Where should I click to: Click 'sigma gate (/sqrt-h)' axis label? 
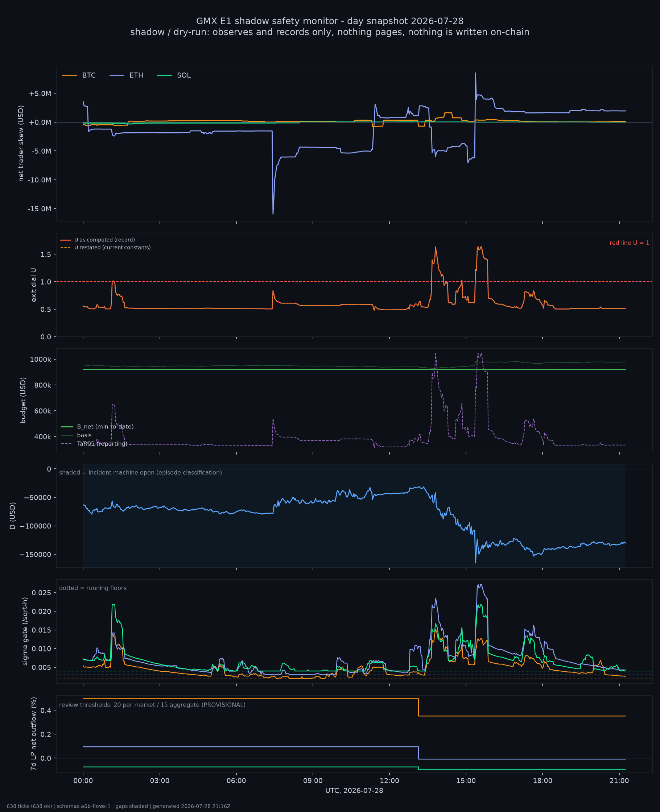pyautogui.click(x=25, y=631)
